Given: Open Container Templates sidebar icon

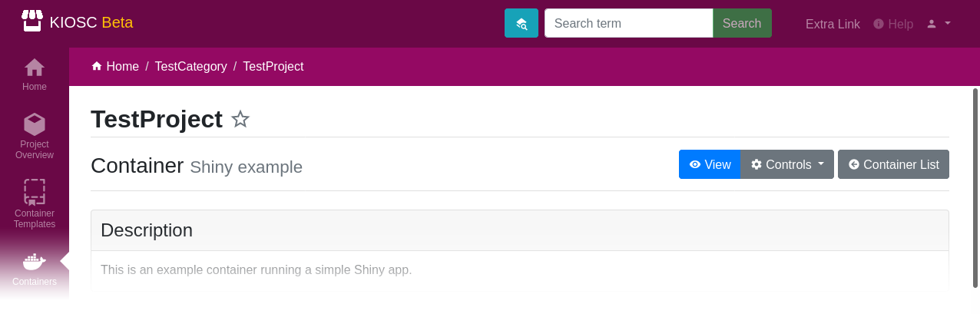Looking at the screenshot, I should tap(35, 192).
